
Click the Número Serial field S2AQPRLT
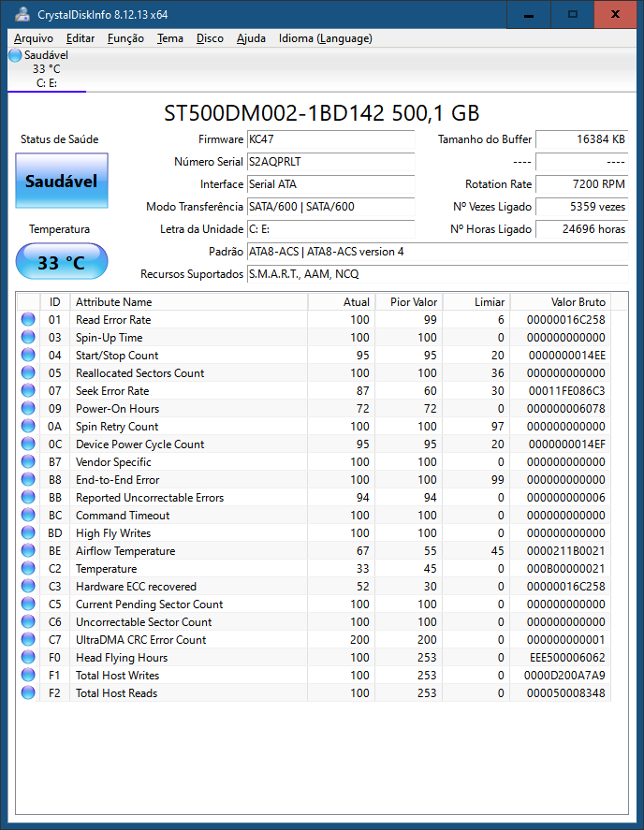pyautogui.click(x=331, y=162)
